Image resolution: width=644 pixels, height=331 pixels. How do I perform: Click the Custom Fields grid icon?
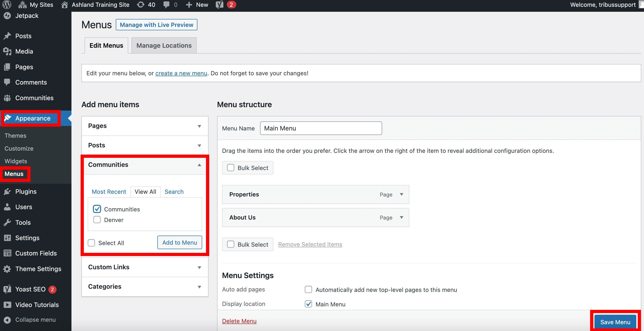tap(7, 253)
